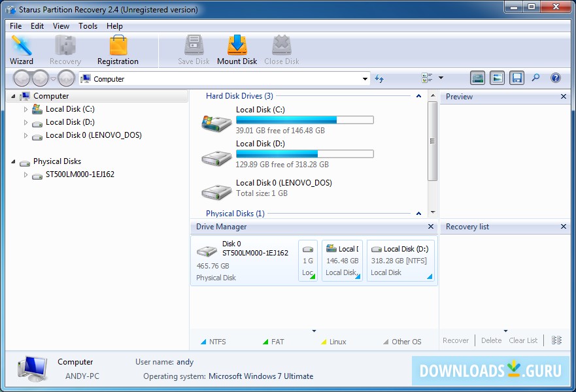Close the Preview panel
This screenshot has width=576, height=392.
tap(564, 97)
